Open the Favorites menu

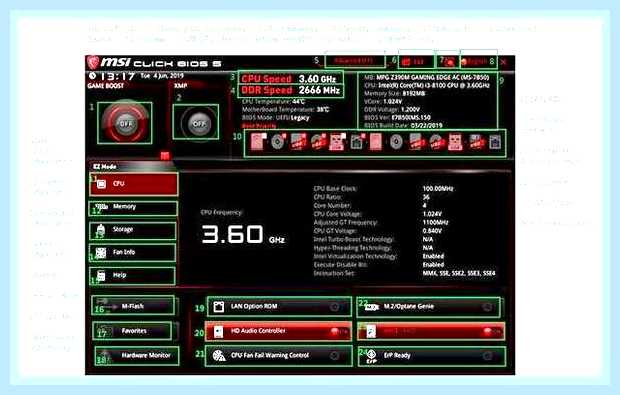(x=132, y=331)
